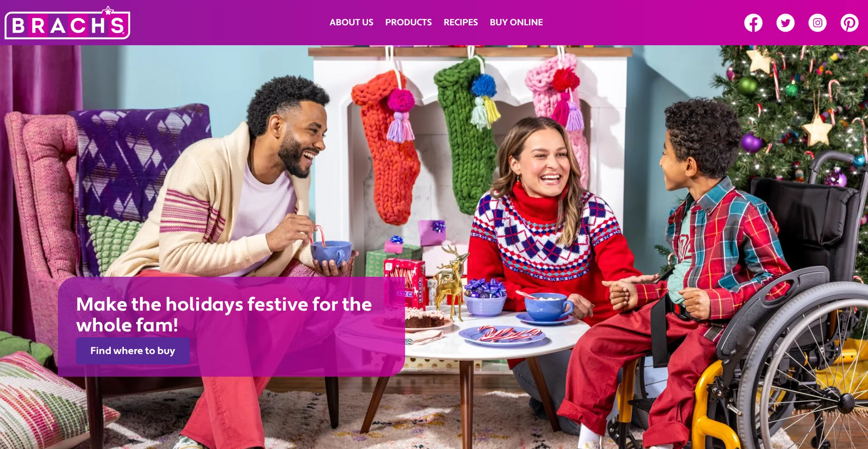Open the Brach's Facebook page icon

coord(753,23)
